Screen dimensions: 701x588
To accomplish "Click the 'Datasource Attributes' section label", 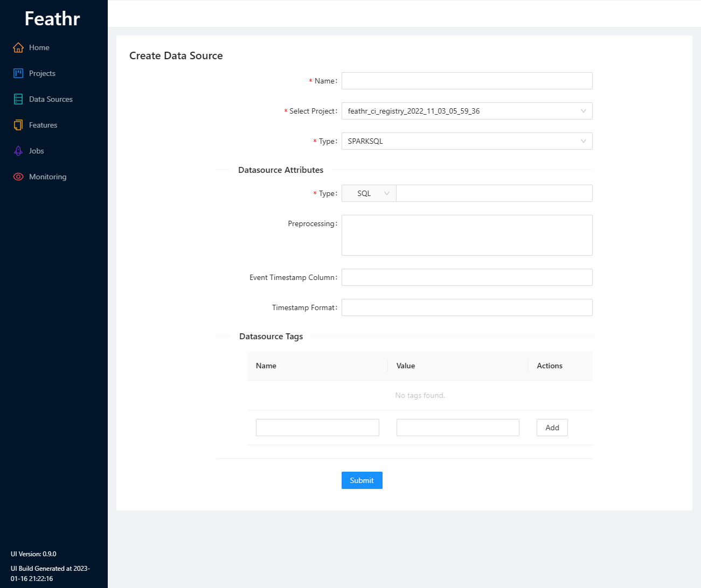I will [x=281, y=170].
